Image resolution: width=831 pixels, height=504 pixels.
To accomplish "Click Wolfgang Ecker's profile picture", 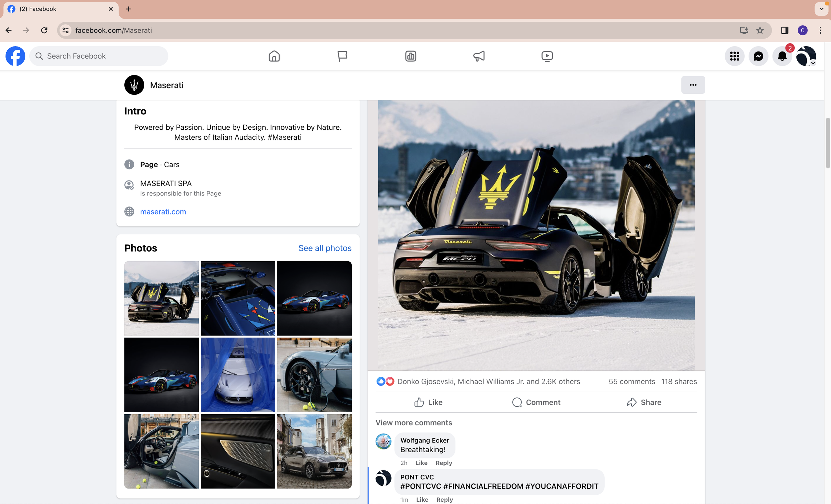I will point(384,441).
